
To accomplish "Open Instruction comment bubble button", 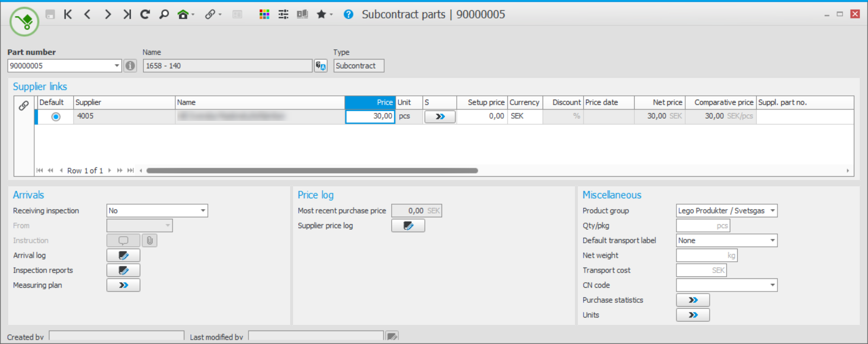I will click(124, 241).
